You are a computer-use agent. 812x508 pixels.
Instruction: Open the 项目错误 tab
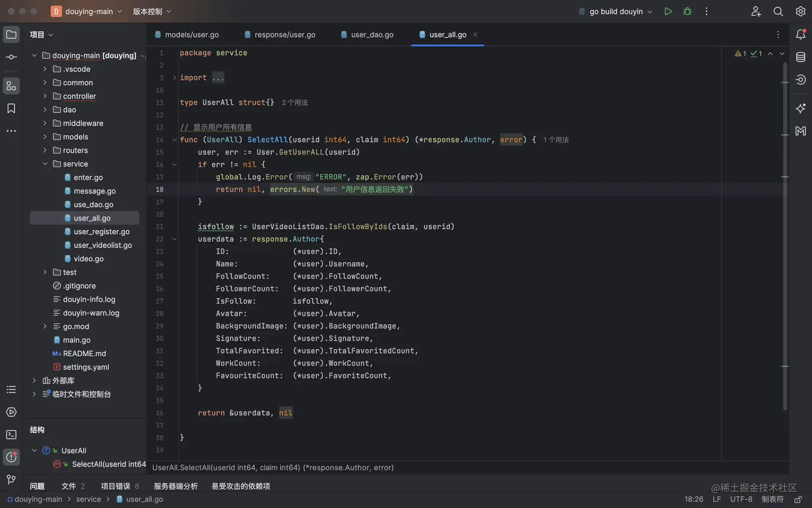(x=120, y=486)
